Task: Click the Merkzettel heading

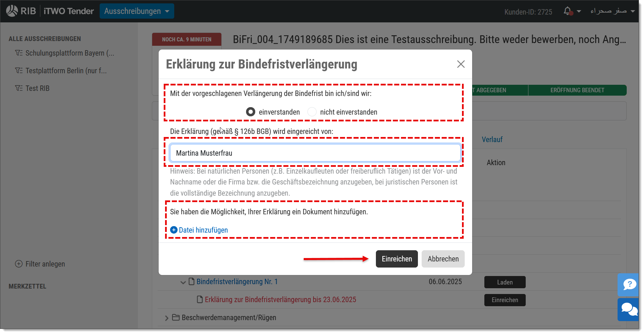Action: pos(27,287)
